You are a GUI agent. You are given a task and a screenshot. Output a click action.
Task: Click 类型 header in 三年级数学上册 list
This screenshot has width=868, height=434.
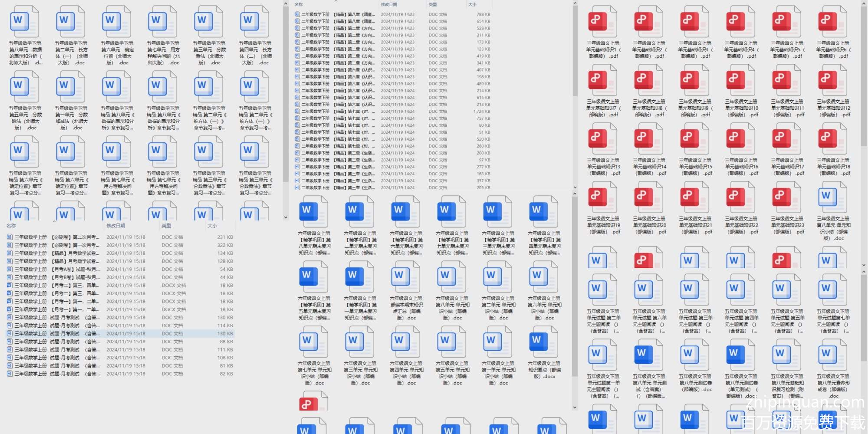point(166,226)
